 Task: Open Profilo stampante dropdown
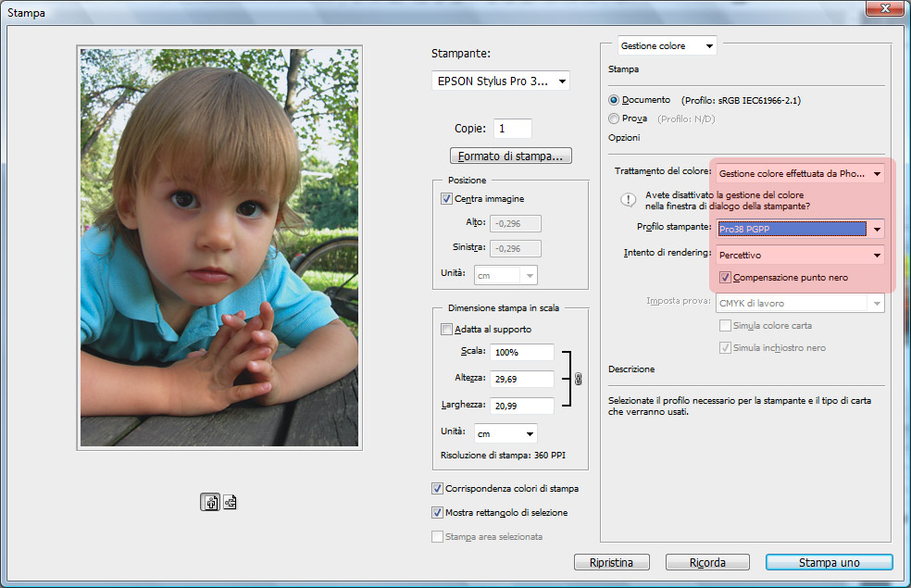click(x=800, y=229)
